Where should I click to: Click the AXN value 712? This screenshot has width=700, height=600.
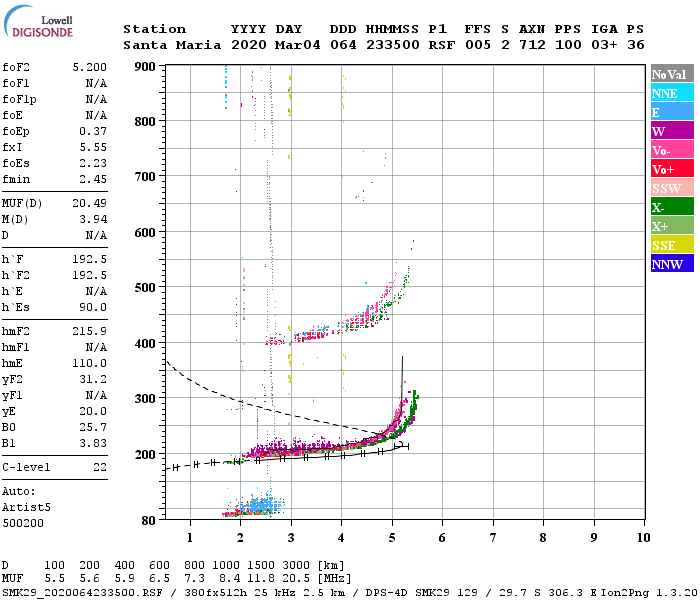[532, 45]
